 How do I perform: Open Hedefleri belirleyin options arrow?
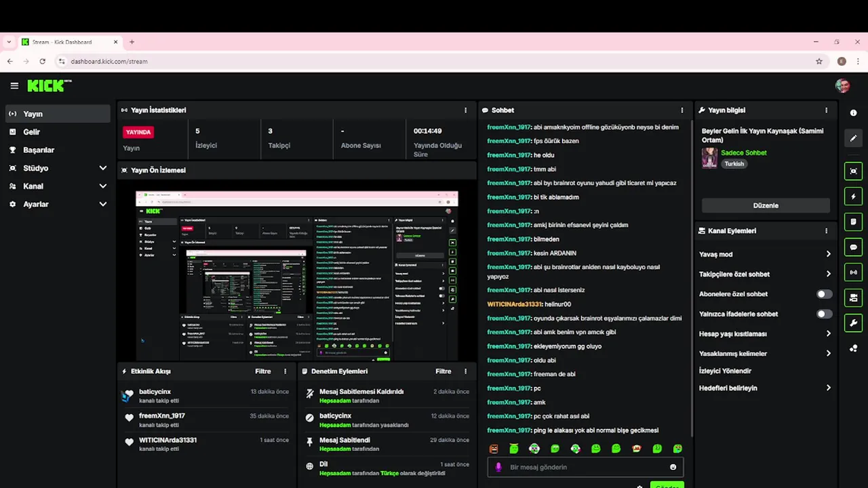click(x=828, y=388)
